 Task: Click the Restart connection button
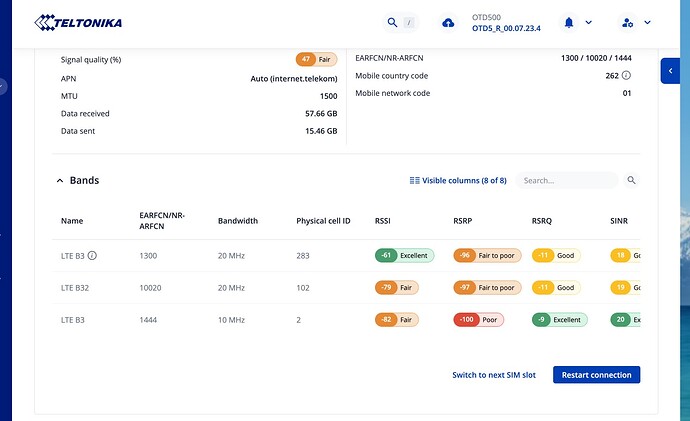[x=596, y=375]
